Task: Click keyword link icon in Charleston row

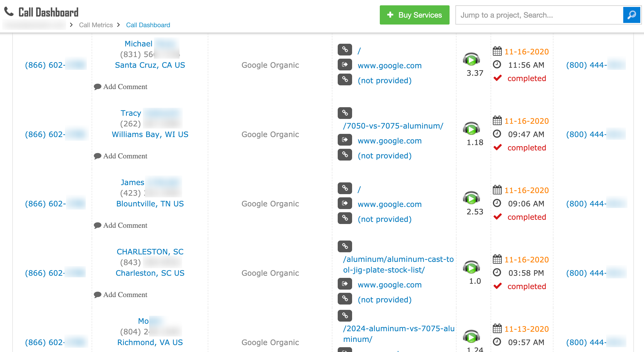Action: (x=345, y=298)
